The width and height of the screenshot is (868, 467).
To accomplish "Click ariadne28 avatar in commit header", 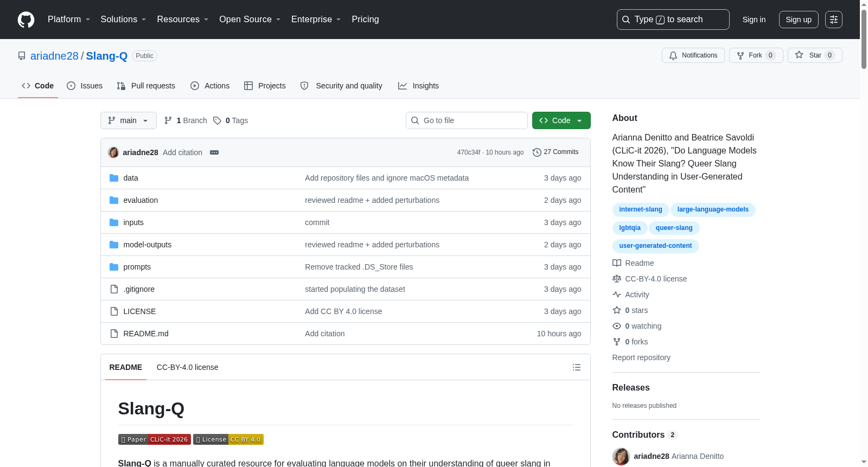I will [x=113, y=152].
